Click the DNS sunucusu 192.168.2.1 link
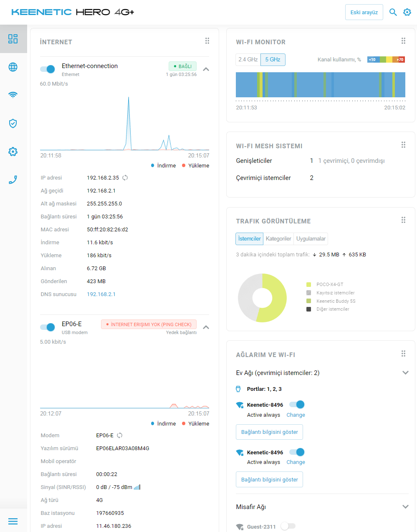This screenshot has height=532, width=417. 101,294
